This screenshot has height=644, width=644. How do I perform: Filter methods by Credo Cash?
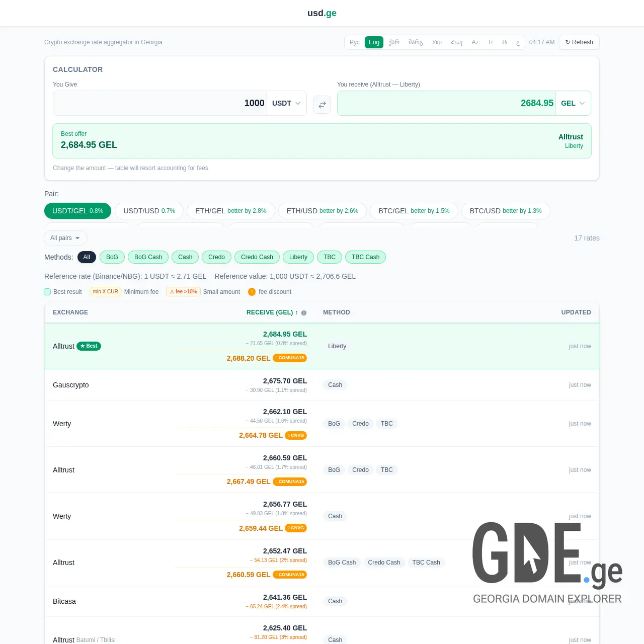tap(257, 257)
